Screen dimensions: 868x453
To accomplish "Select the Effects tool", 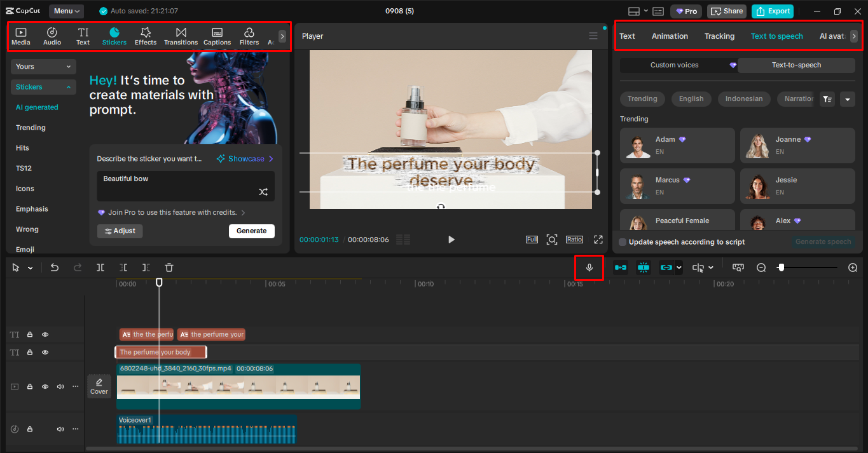I will pos(146,36).
